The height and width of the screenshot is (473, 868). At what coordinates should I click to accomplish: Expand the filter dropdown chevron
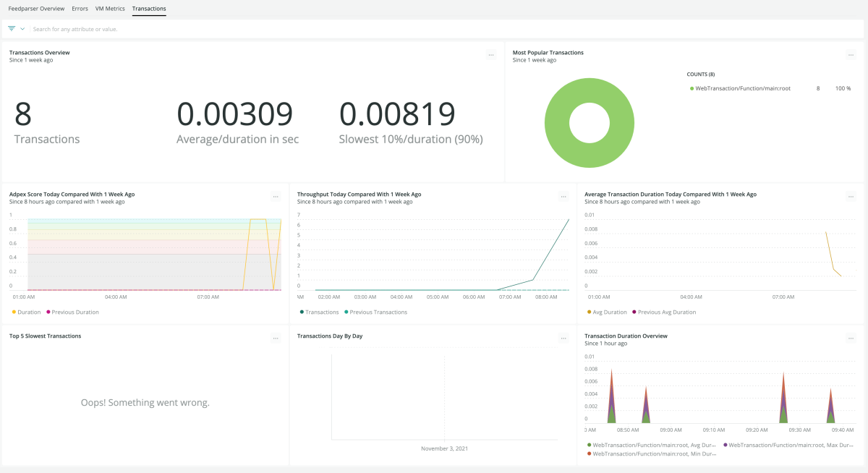(x=22, y=29)
